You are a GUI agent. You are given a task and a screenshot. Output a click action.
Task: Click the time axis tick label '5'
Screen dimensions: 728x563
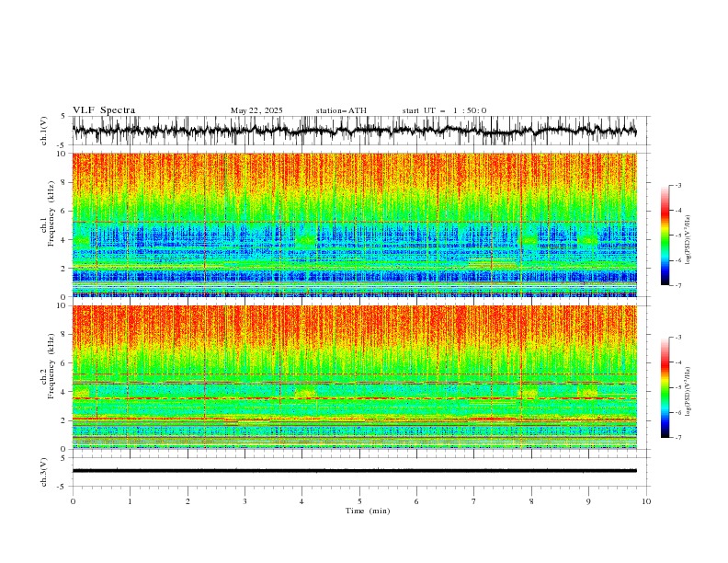click(x=359, y=501)
